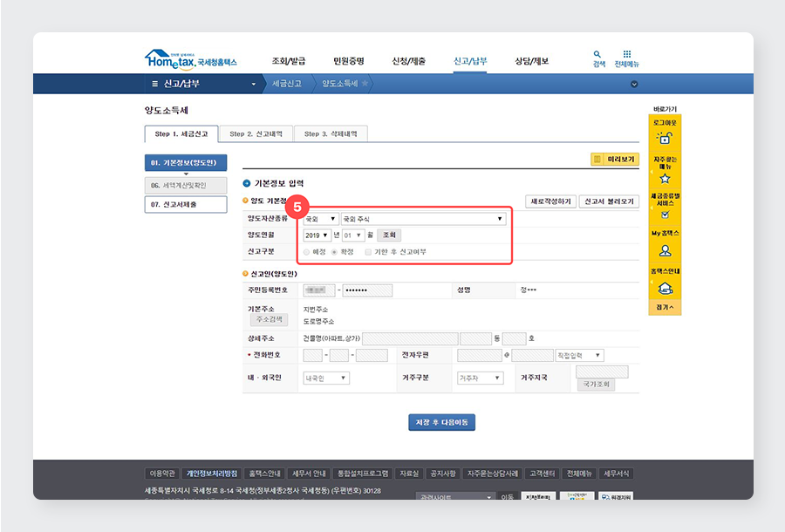
Task: Select the 확정 radio button
Action: [x=334, y=252]
